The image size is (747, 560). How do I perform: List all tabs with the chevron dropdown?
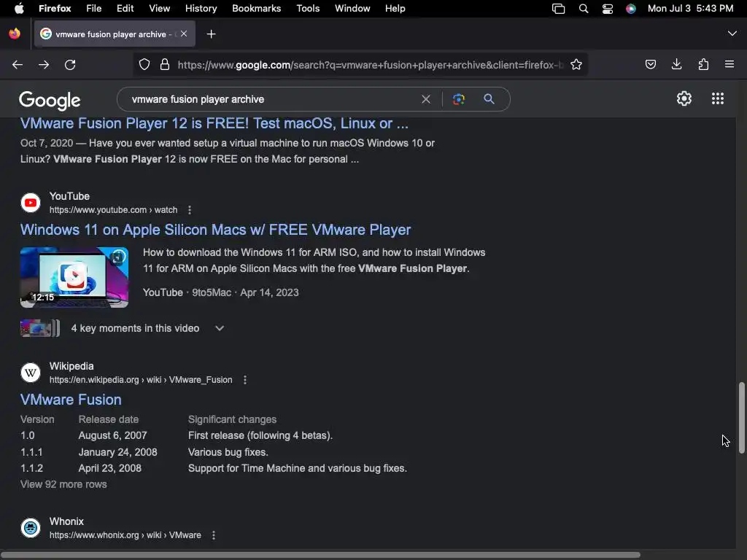point(732,34)
